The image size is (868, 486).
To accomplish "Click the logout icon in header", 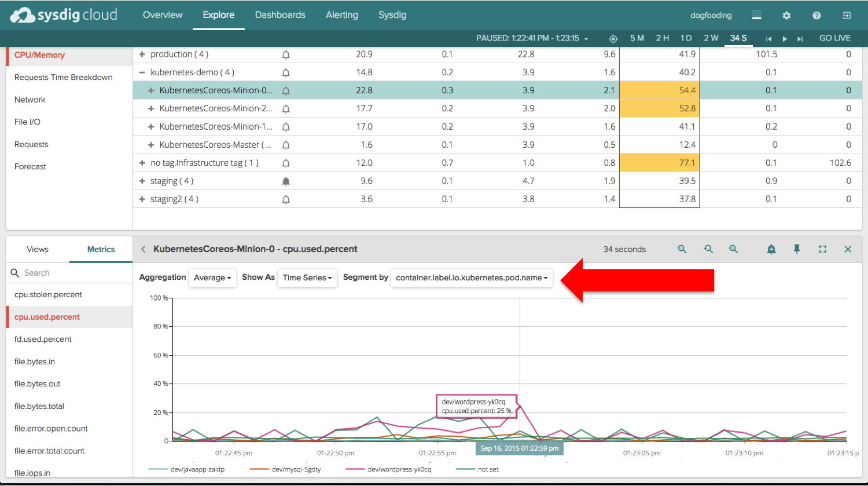I will [847, 16].
